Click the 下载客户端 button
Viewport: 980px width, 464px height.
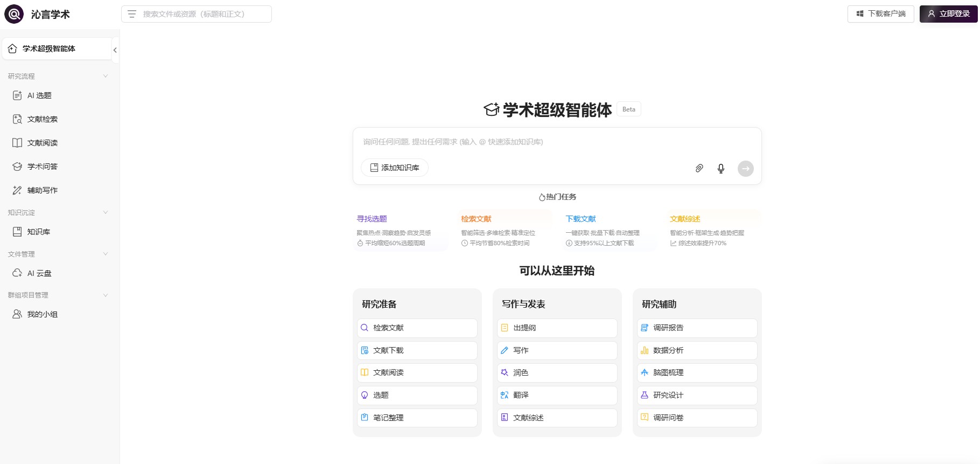[x=881, y=14]
